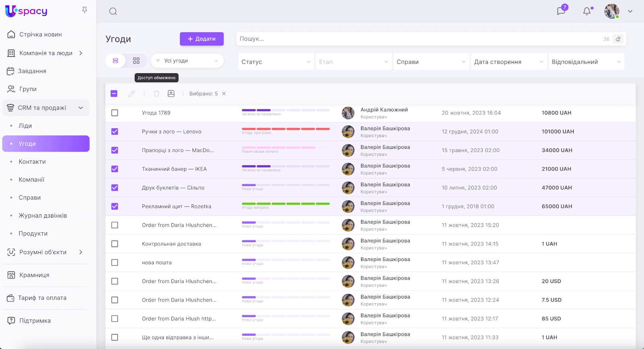Viewport: 644px width, 349px height.
Task: Open the Статус filter dropdown
Action: tap(276, 62)
